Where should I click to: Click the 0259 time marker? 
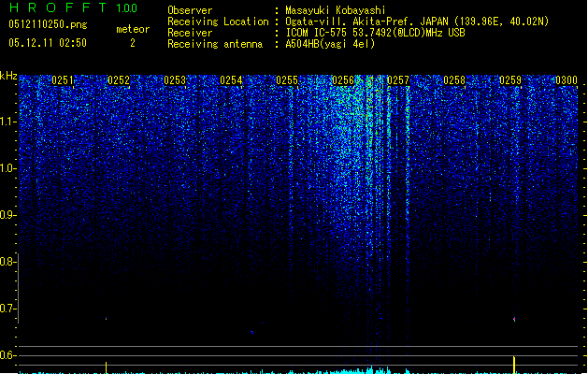point(510,80)
